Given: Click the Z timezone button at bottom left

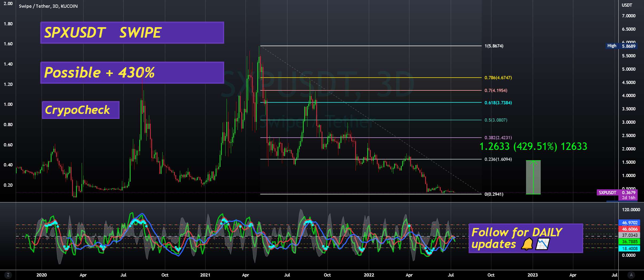Looking at the screenshot, I should tap(8, 275).
